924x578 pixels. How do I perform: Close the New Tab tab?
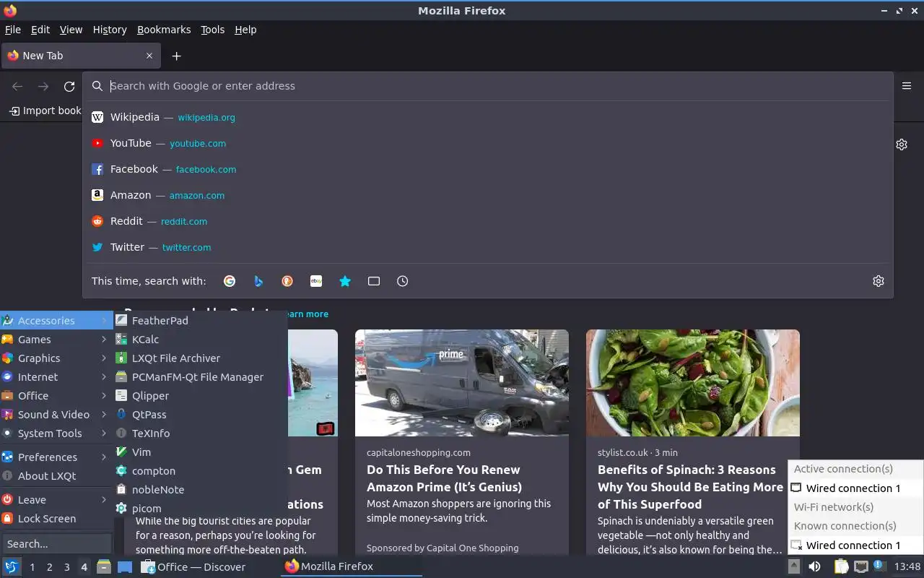149,56
